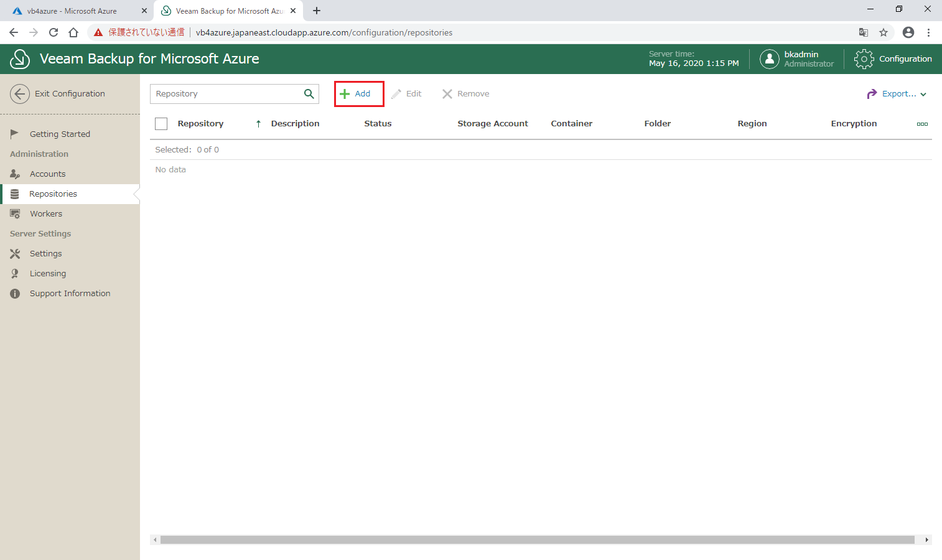Click the purple Export arrow icon
942x560 pixels.
pos(872,94)
